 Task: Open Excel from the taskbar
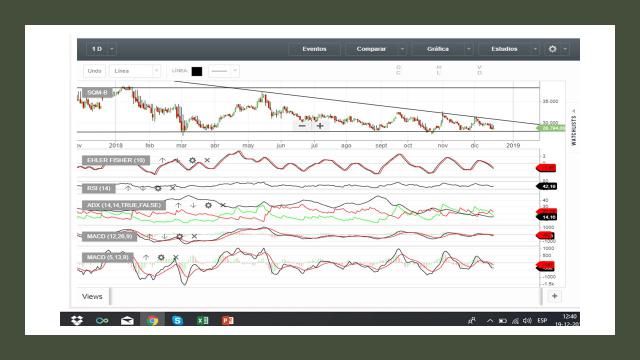pos(202,320)
